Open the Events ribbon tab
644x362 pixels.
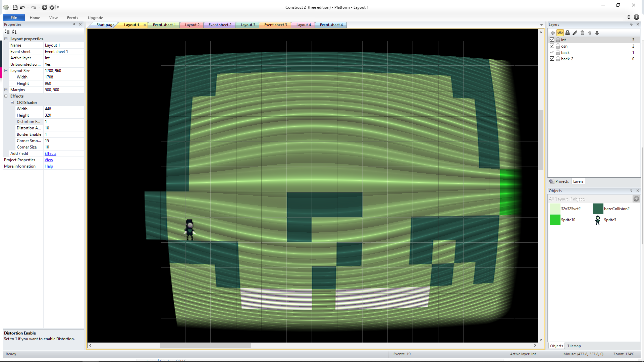click(72, 18)
